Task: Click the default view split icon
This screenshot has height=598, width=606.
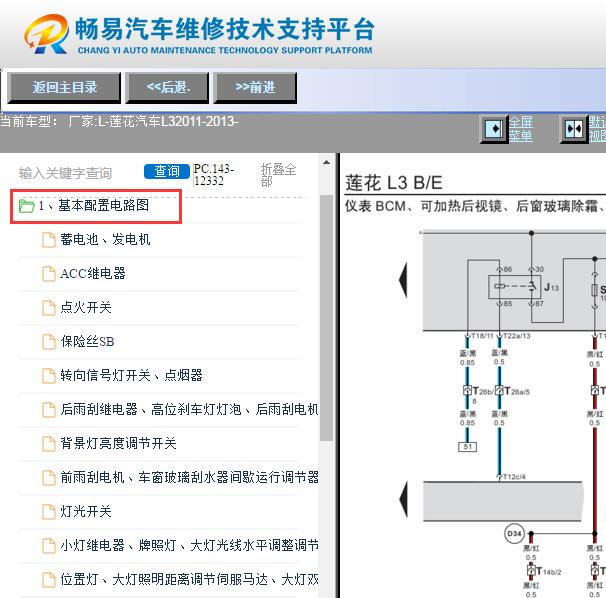Action: [x=574, y=129]
